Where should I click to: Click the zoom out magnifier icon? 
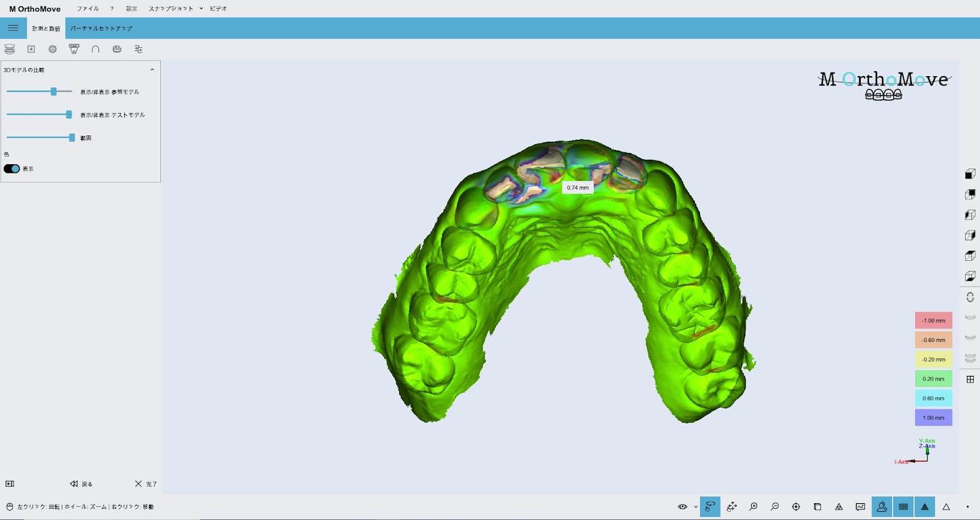775,507
